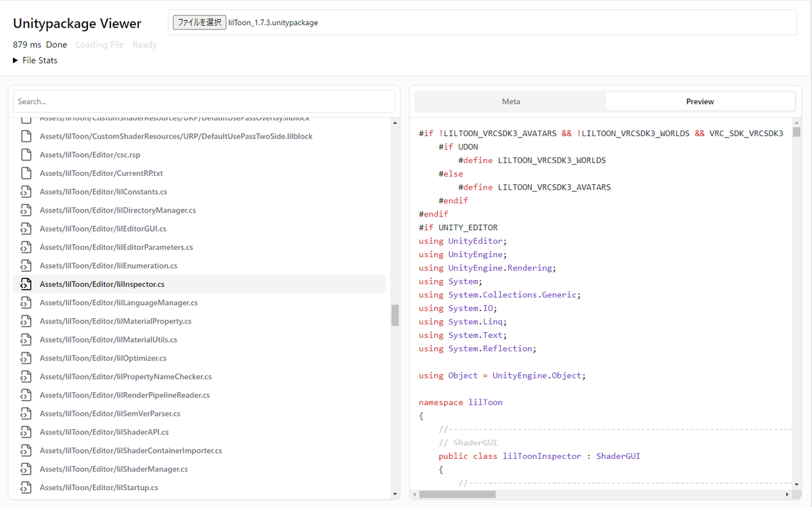Open Assets/lilToon/Editor/lilMaterialProperty.cs entry
Screen dimensions: 812x507
pos(199,321)
